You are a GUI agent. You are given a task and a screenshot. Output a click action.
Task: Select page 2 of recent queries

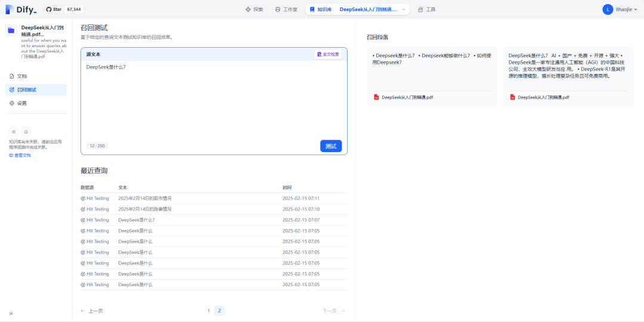219,311
